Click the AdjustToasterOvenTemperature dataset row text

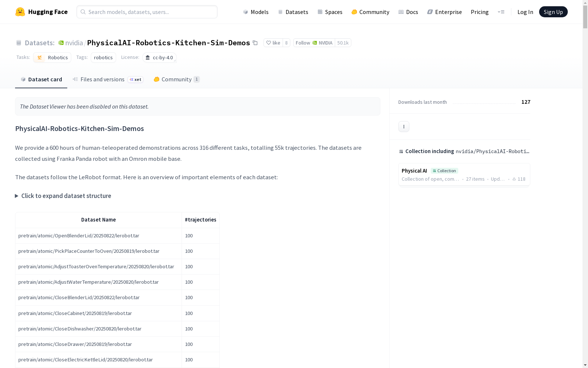96,266
